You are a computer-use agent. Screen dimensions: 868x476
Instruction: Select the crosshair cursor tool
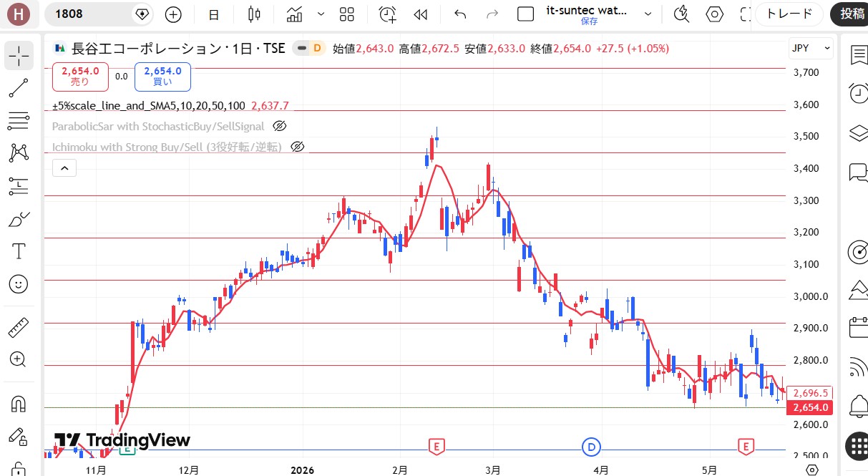point(19,55)
